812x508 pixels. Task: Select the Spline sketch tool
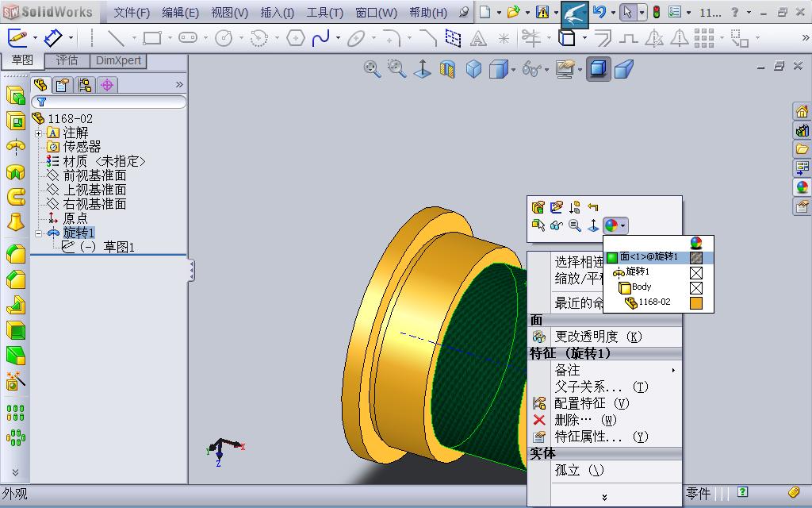(321, 38)
